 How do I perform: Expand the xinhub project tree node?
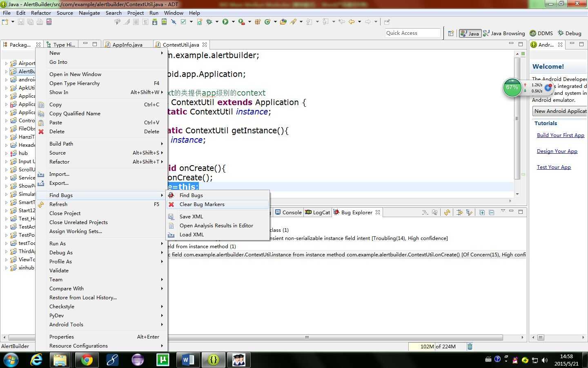pyautogui.click(x=6, y=268)
